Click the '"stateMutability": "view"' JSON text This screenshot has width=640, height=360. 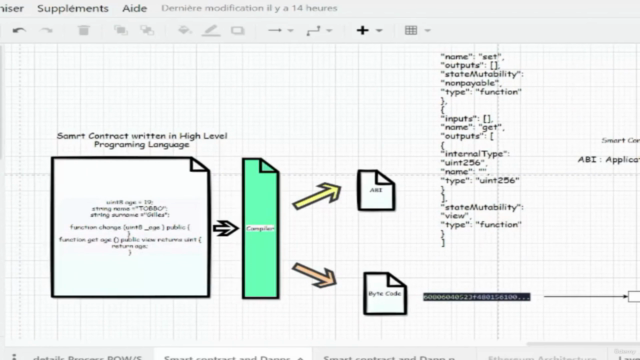[x=482, y=211]
